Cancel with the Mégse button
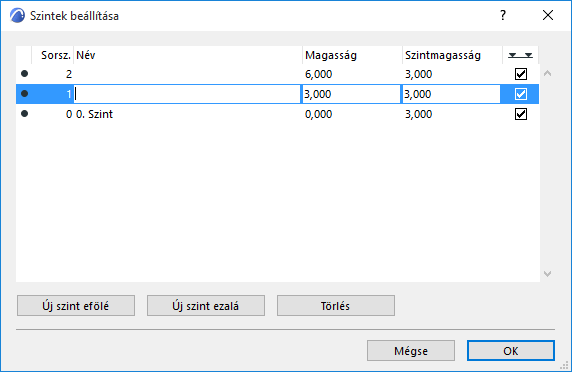The image size is (572, 372). coord(411,351)
